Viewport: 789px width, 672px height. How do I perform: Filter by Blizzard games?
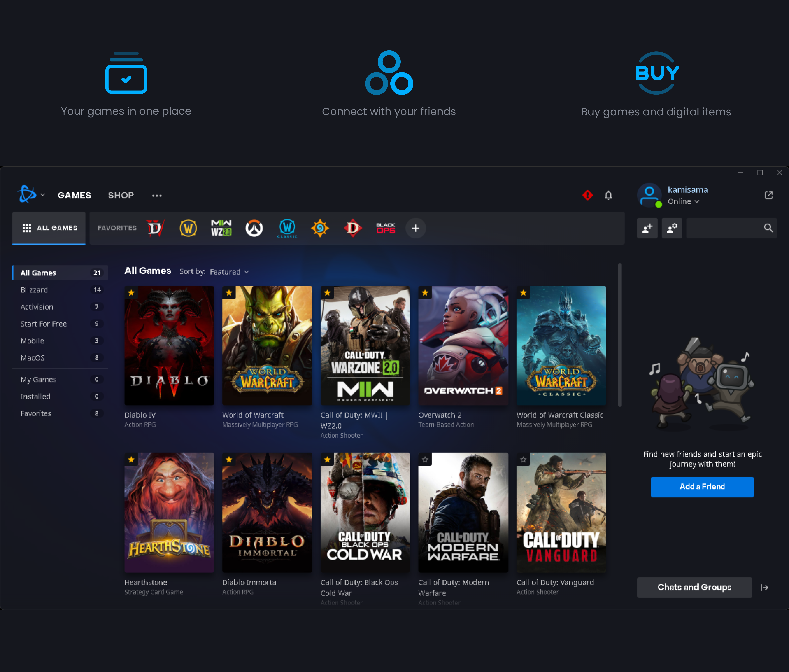(60, 290)
